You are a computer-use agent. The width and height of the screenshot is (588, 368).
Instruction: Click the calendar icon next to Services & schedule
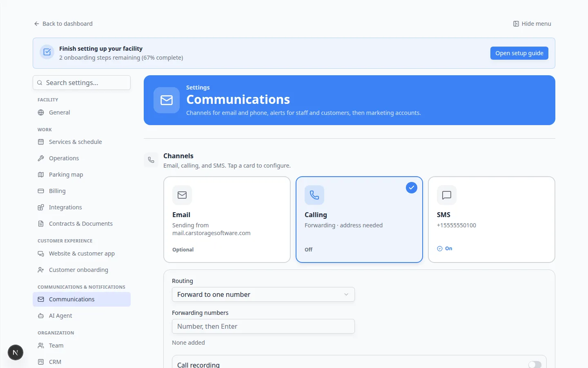41,142
